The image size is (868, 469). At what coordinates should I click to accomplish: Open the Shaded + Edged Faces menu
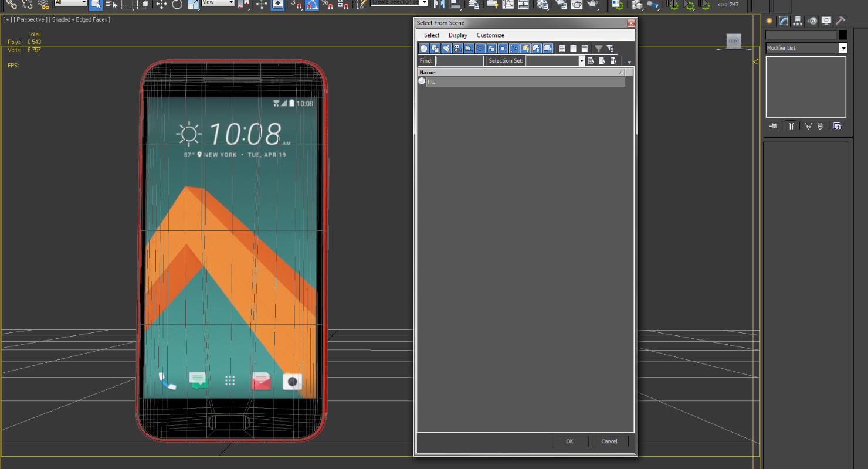pos(79,19)
